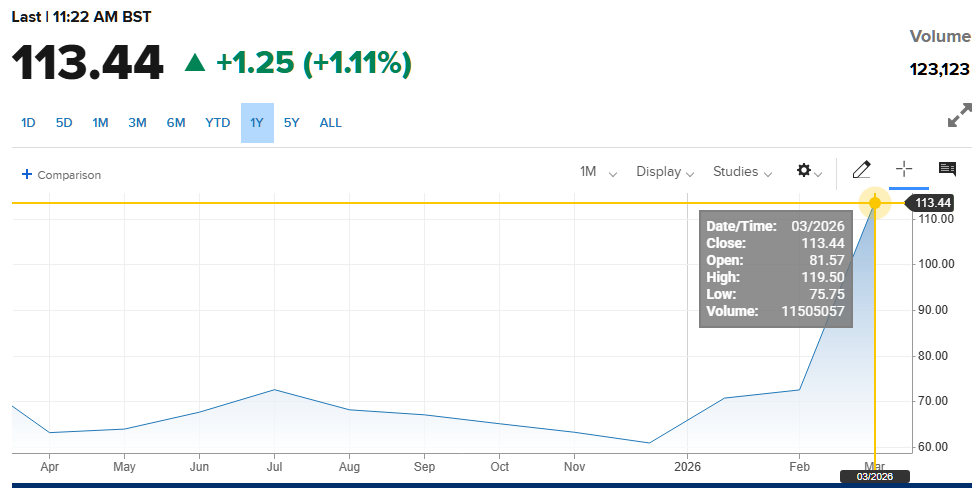Select the YTD range
The height and width of the screenshot is (493, 976).
click(218, 123)
